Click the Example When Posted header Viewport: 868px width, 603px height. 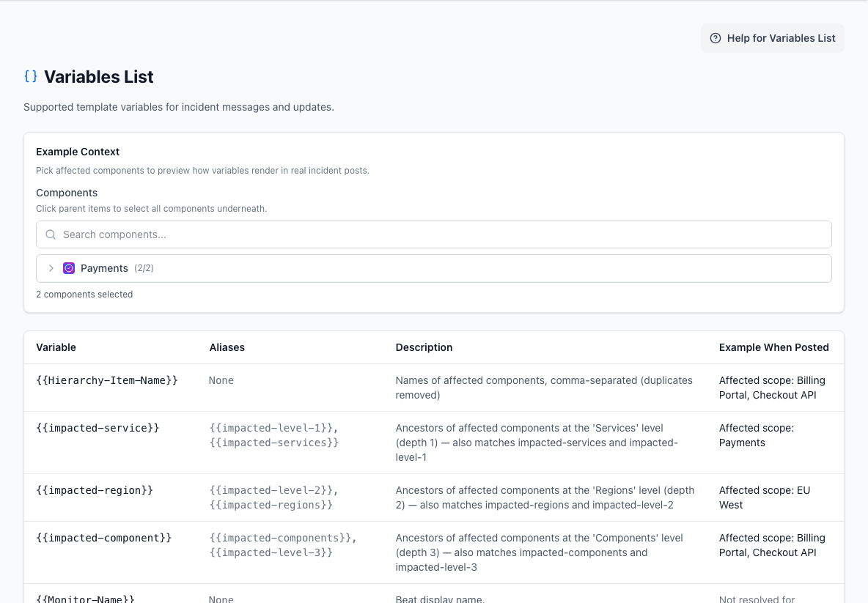774,347
